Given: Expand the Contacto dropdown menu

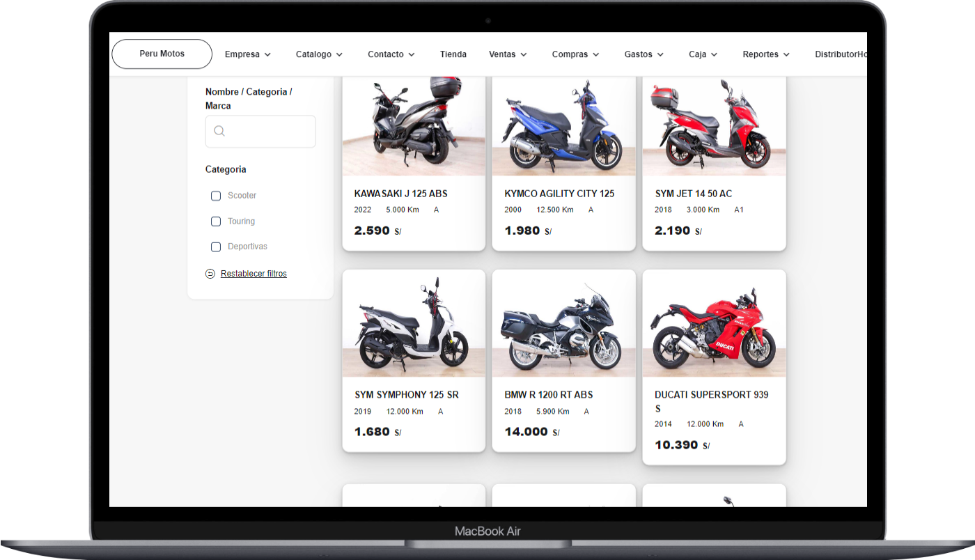Looking at the screenshot, I should (391, 54).
